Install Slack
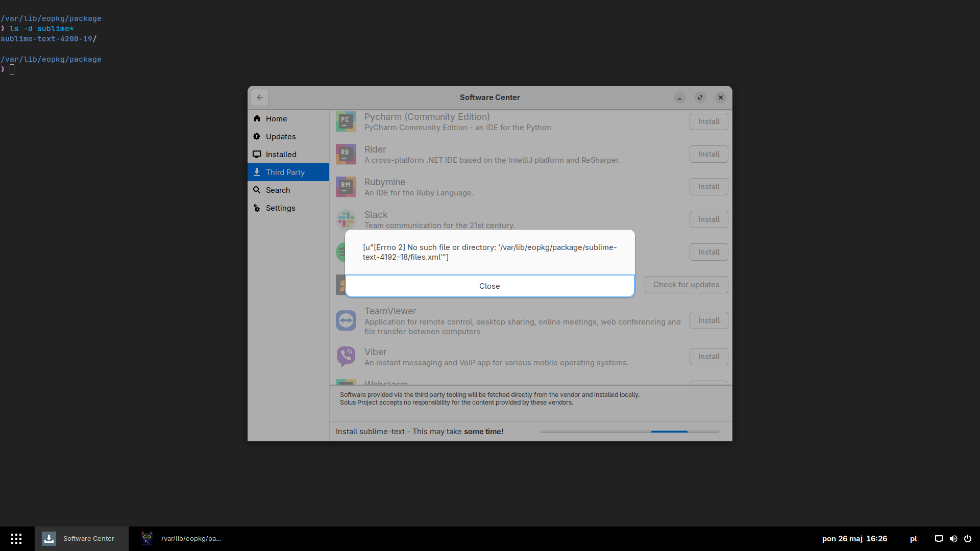 click(708, 219)
